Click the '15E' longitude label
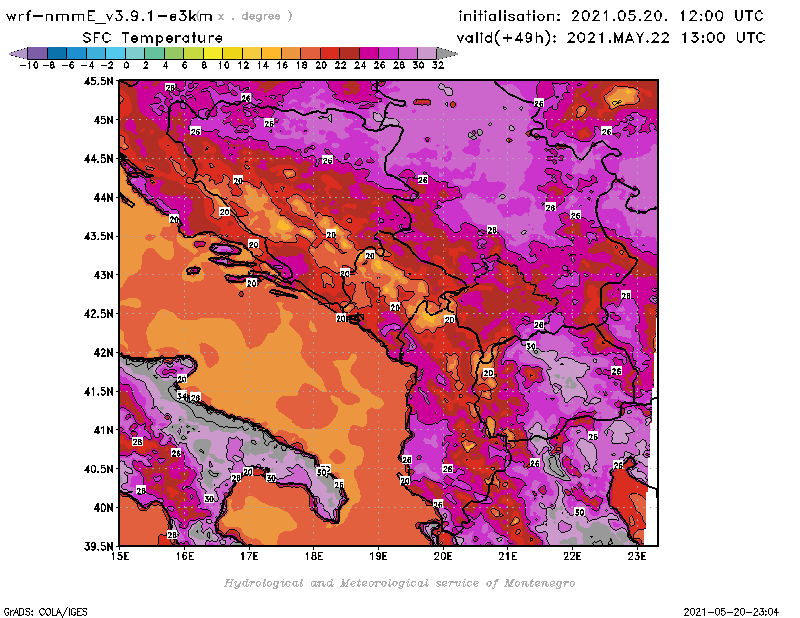 click(x=120, y=556)
